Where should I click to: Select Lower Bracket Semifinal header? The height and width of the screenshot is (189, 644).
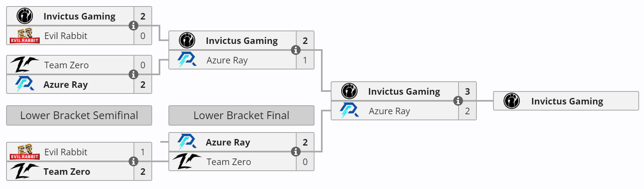click(x=79, y=115)
